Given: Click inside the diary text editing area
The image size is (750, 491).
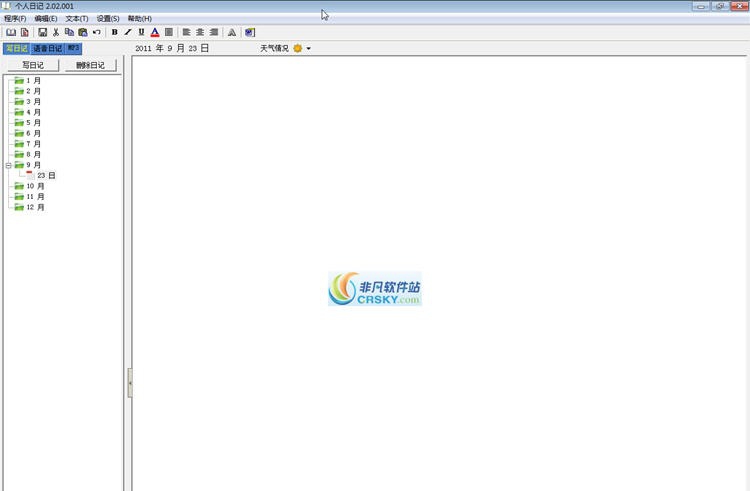Looking at the screenshot, I should (439, 273).
